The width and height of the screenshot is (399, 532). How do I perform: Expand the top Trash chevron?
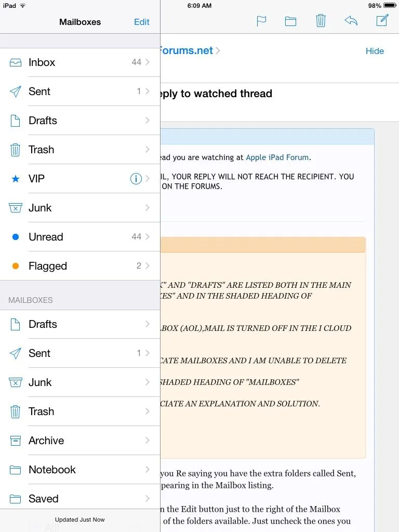point(148,150)
